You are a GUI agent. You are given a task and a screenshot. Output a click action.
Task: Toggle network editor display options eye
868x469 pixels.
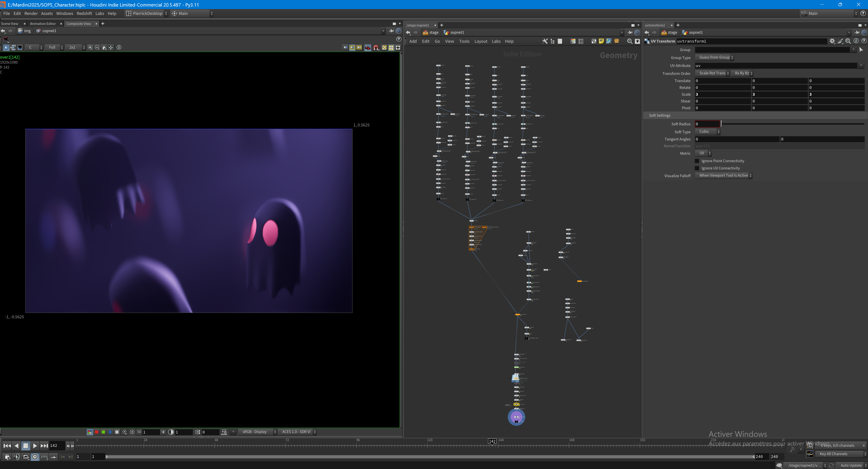coord(637,41)
